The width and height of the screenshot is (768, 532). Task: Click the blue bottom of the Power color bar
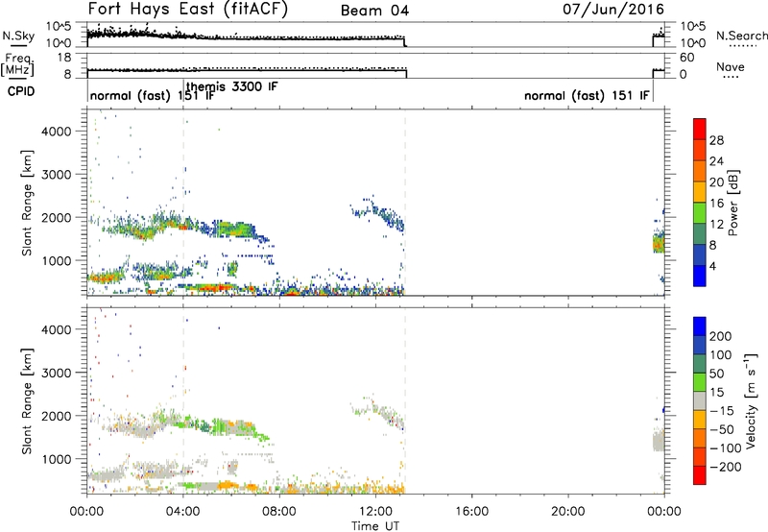(700, 276)
